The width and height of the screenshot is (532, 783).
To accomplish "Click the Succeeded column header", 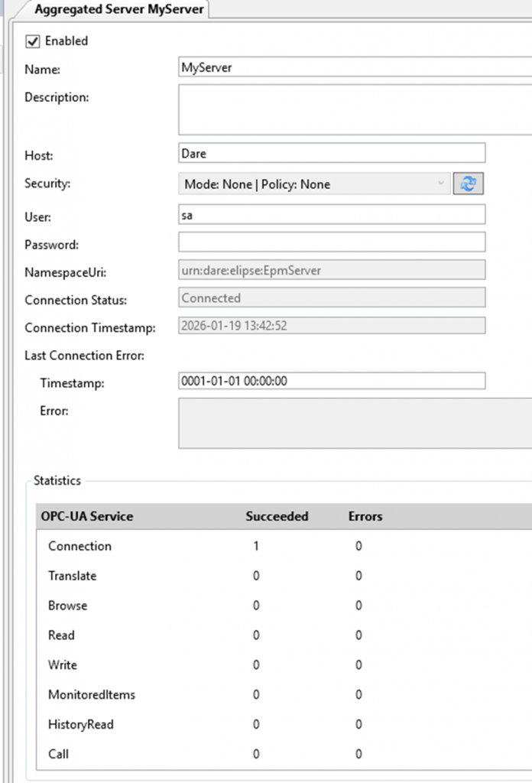I will (x=277, y=516).
